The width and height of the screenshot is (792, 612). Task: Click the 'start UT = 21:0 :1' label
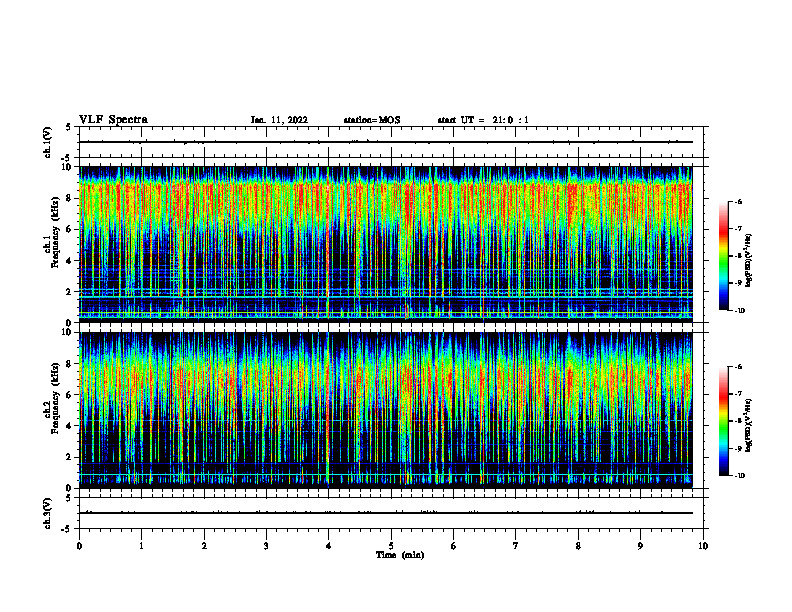[483, 120]
